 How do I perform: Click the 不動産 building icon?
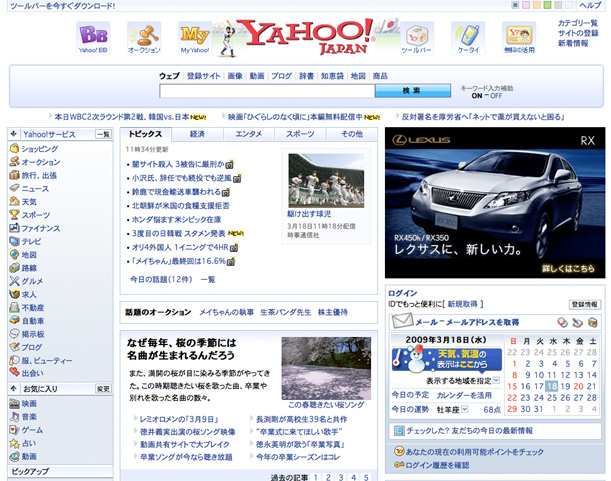[x=14, y=308]
